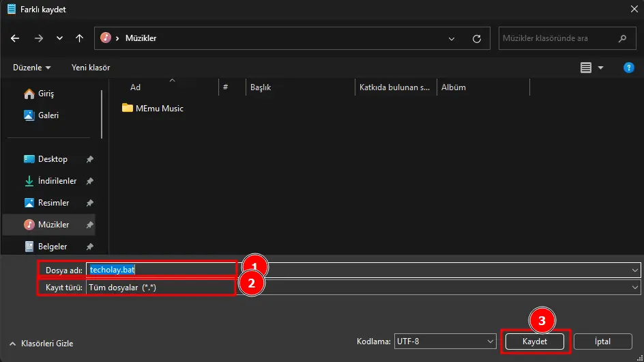644x362 pixels.
Task: Click İptal to cancel
Action: (x=602, y=342)
